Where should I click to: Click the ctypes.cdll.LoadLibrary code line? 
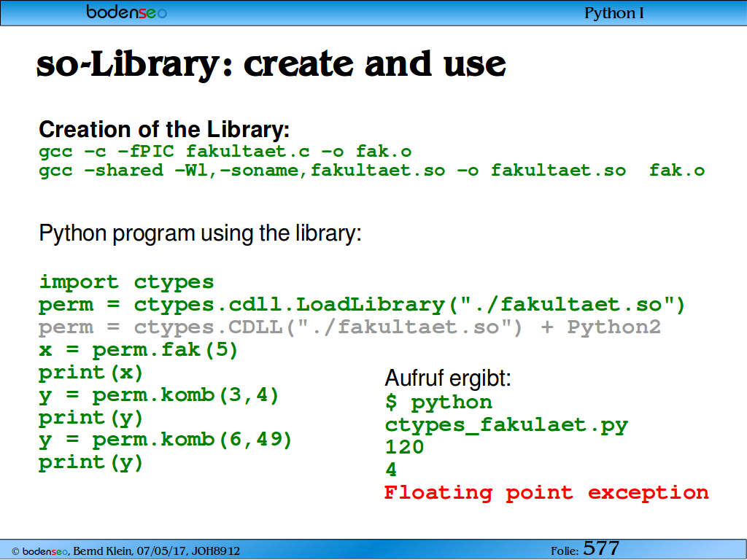pos(362,305)
